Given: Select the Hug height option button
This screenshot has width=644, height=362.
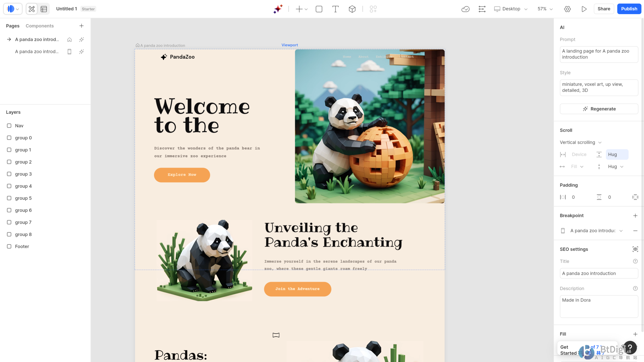Looking at the screenshot, I should click(617, 154).
